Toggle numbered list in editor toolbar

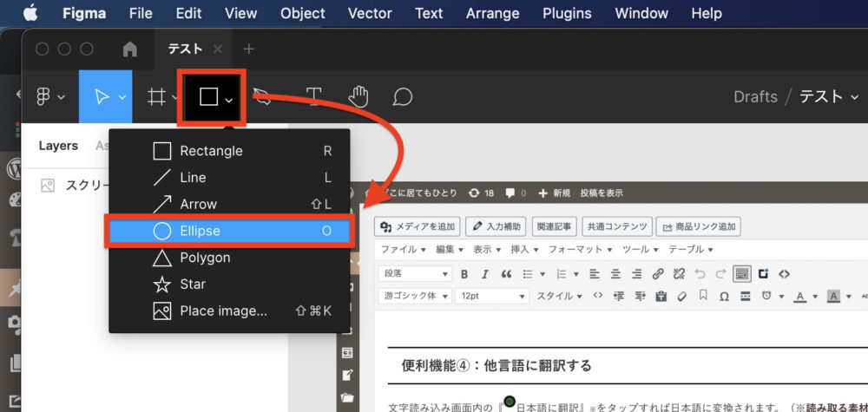(x=561, y=274)
